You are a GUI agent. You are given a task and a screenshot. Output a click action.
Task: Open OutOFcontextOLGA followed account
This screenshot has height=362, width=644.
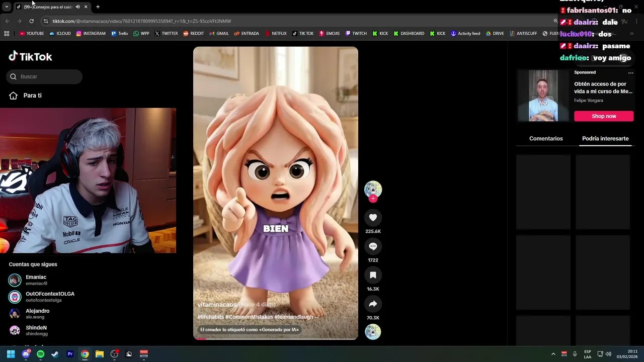pyautogui.click(x=41, y=297)
